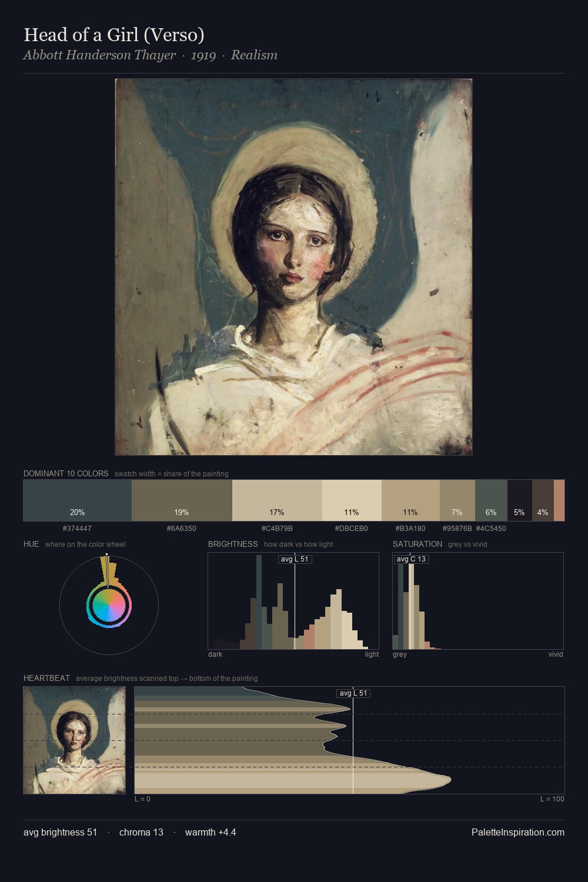The height and width of the screenshot is (882, 588).
Task: Click the title 'Head of a Girl (Verso)'
Action: tap(114, 35)
